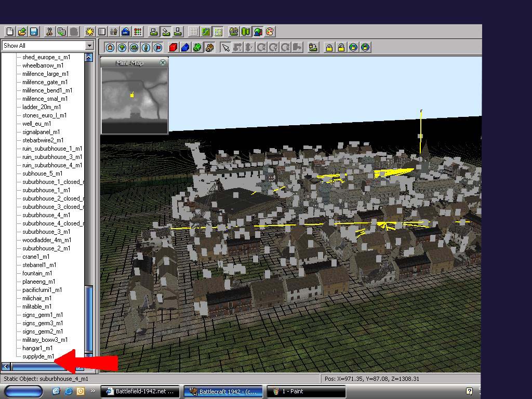Viewport: 532px width, 399px height.
Task: Click the Copy icon in top toolbar
Action: pyautogui.click(x=62, y=32)
